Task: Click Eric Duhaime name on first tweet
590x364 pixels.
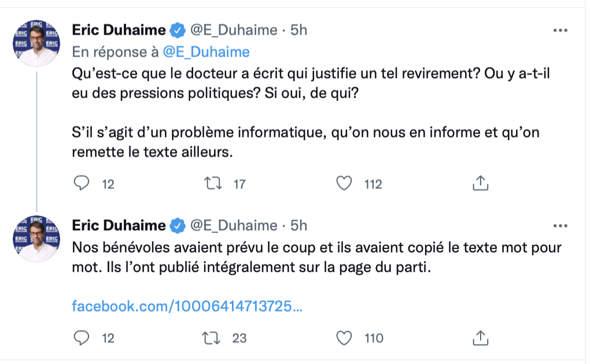Action: point(119,30)
